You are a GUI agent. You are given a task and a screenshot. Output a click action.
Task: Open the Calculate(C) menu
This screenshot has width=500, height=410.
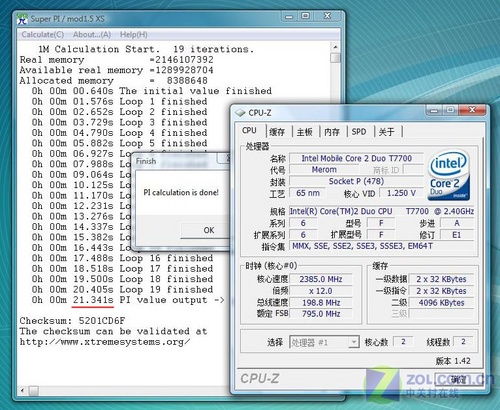click(x=43, y=35)
